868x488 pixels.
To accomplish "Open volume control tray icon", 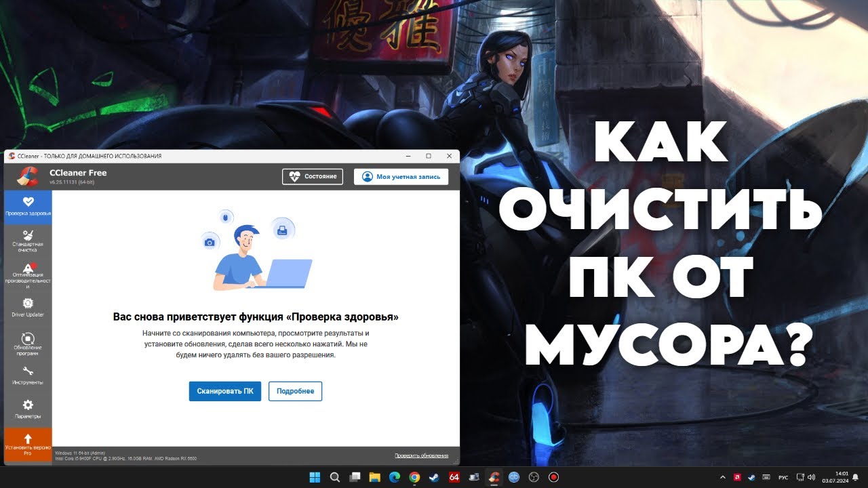I will point(812,477).
